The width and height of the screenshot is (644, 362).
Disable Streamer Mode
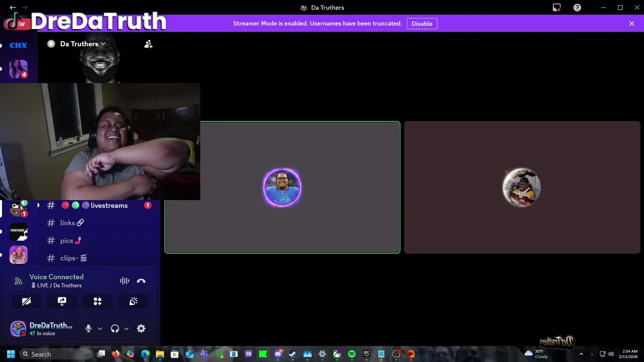[422, 24]
